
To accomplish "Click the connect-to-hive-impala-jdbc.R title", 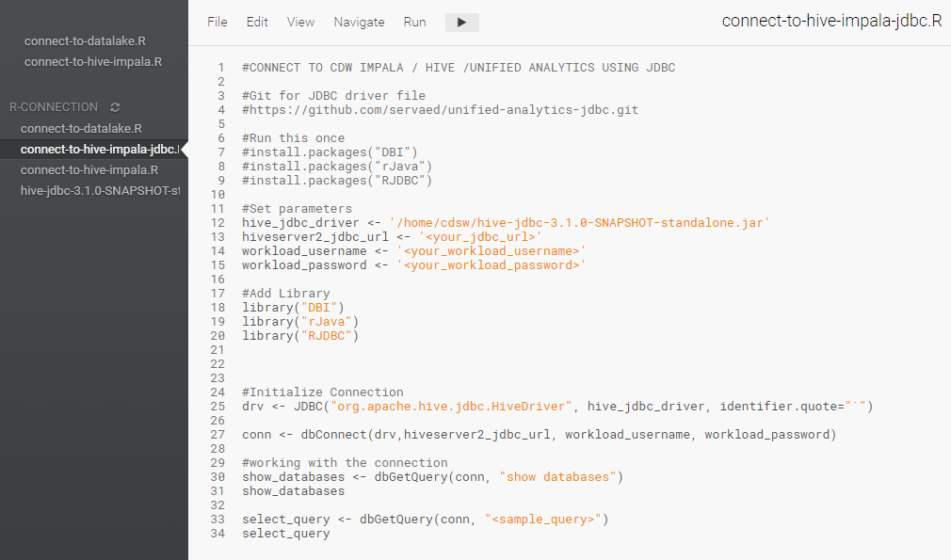I will coord(831,20).
